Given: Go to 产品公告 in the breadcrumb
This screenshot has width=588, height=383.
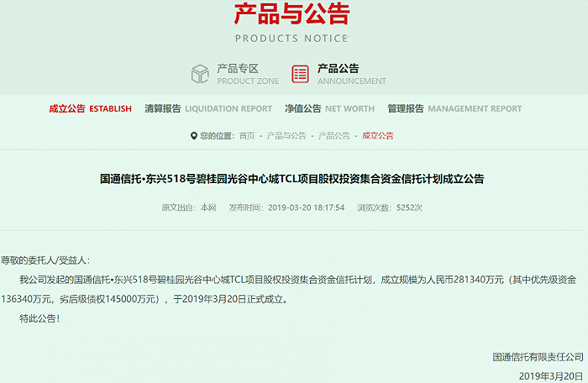Looking at the screenshot, I should (333, 136).
